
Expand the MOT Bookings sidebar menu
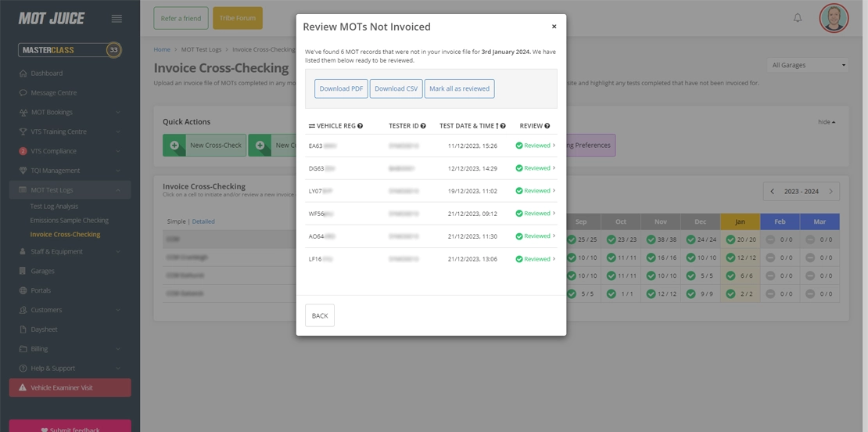(70, 112)
